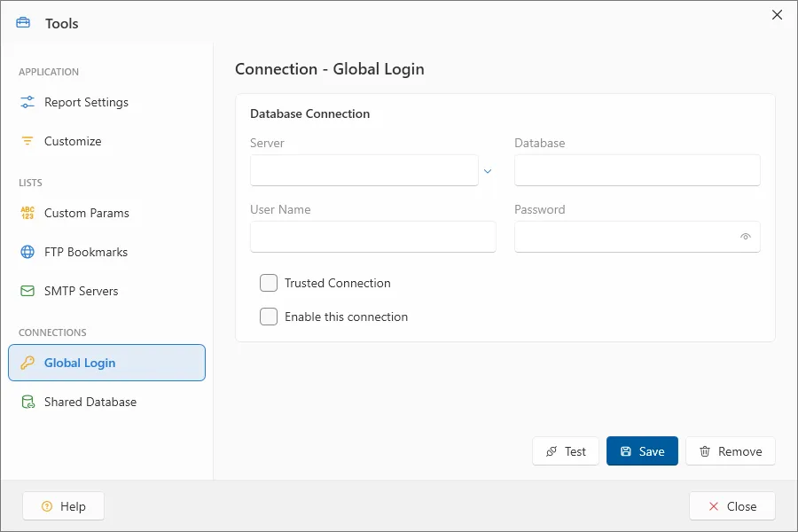
Task: Click the Custom Params ABC123 icon
Action: pos(27,213)
